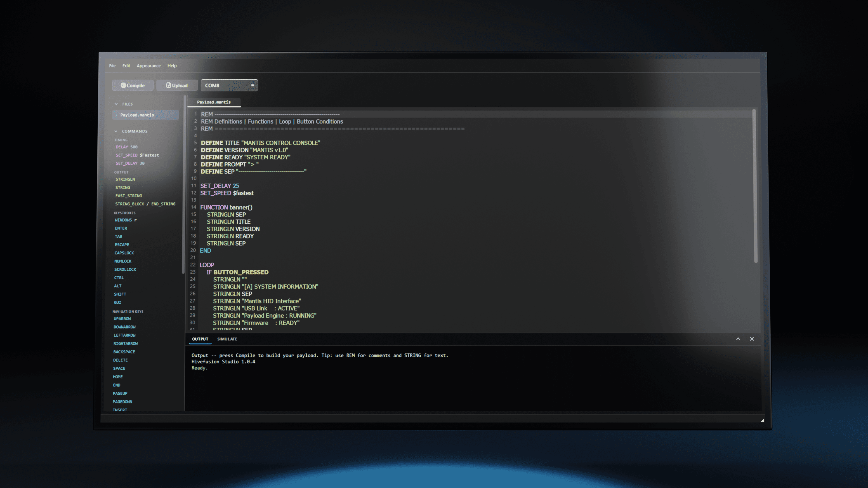
Task: Insert the UPARROW navigation command
Action: pyautogui.click(x=122, y=319)
